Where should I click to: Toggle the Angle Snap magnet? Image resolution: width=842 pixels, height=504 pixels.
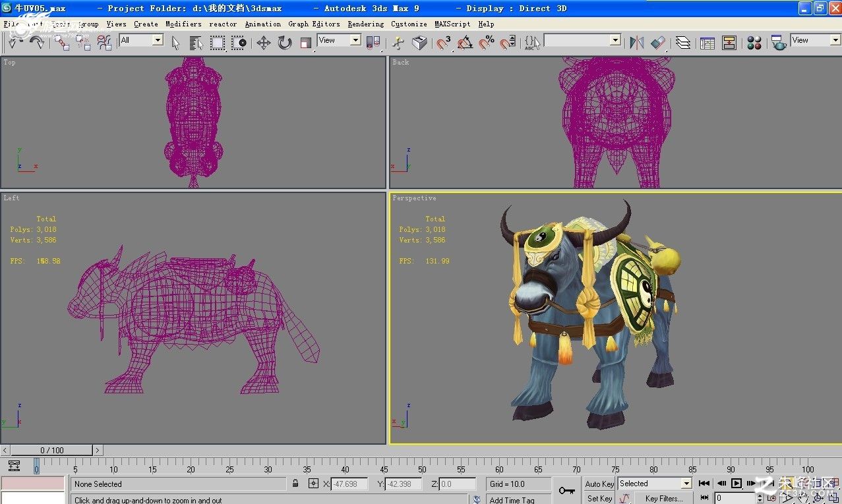point(466,43)
